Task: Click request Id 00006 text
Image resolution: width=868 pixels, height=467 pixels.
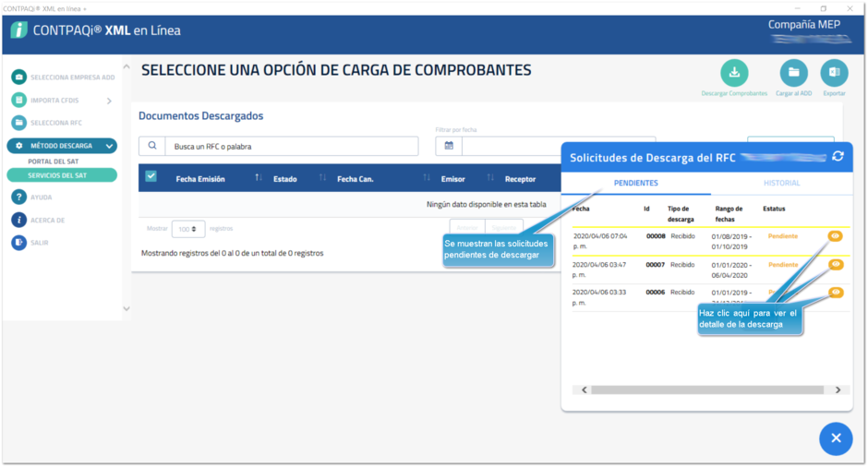Action: (x=656, y=293)
